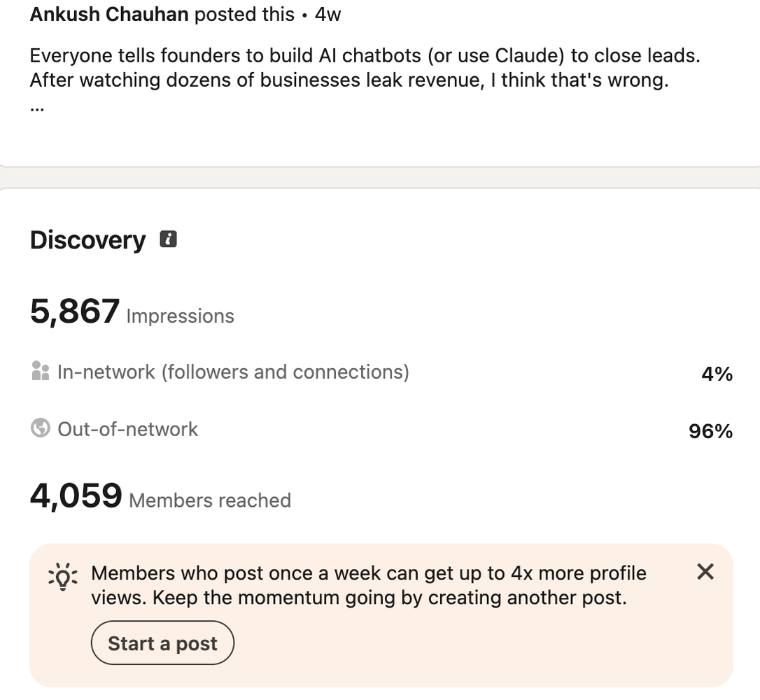Click the Discovery info icon
This screenshot has width=760, height=700.
pyautogui.click(x=168, y=239)
